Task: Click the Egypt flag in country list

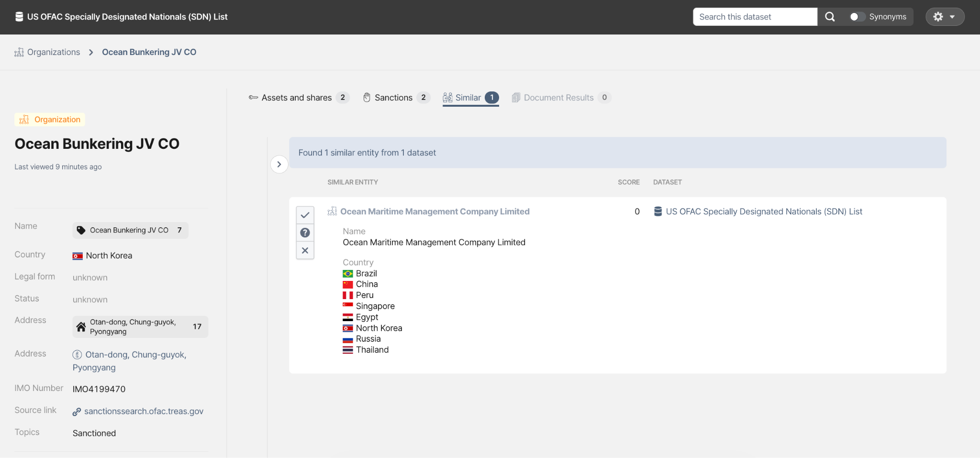Action: click(348, 317)
